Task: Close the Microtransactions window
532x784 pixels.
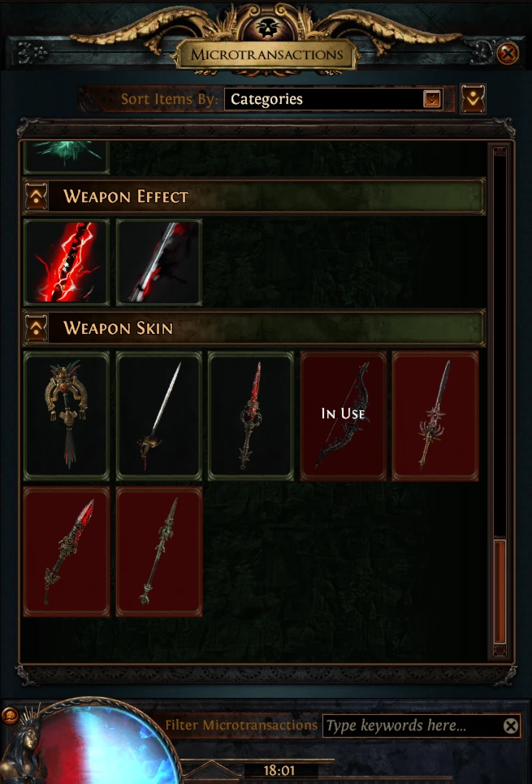Action: [x=508, y=54]
